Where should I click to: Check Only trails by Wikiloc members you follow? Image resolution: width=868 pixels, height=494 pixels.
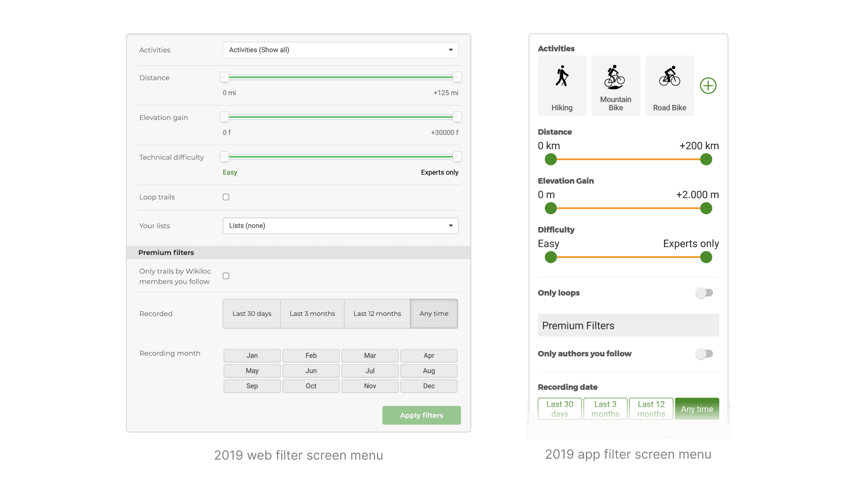[x=226, y=276]
